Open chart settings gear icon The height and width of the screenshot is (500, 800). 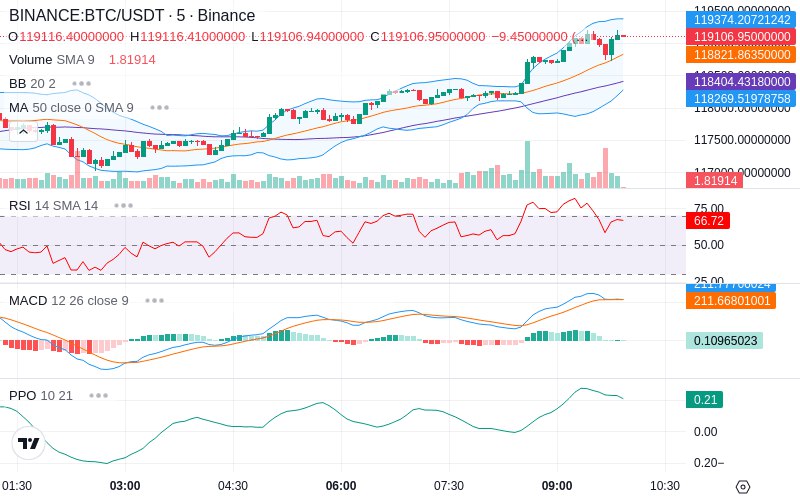tap(743, 487)
